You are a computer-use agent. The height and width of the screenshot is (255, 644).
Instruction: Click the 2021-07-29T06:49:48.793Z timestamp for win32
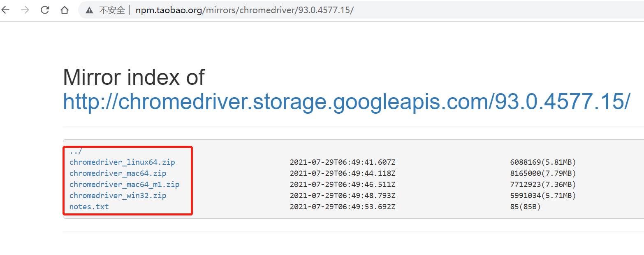pyautogui.click(x=343, y=196)
